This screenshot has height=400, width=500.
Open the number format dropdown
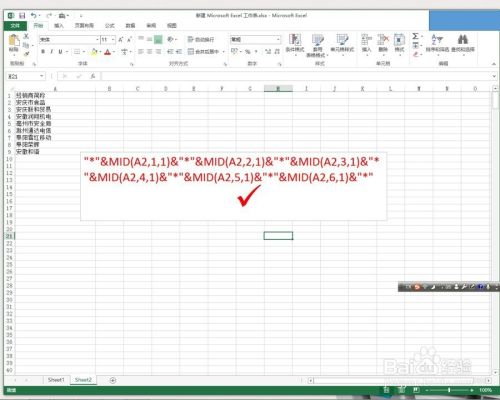click(278, 40)
